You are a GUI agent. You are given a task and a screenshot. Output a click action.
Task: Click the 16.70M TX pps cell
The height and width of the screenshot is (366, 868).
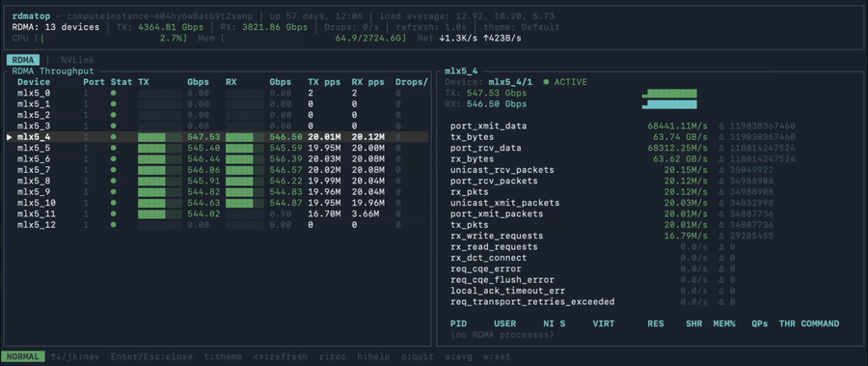pyautogui.click(x=324, y=214)
